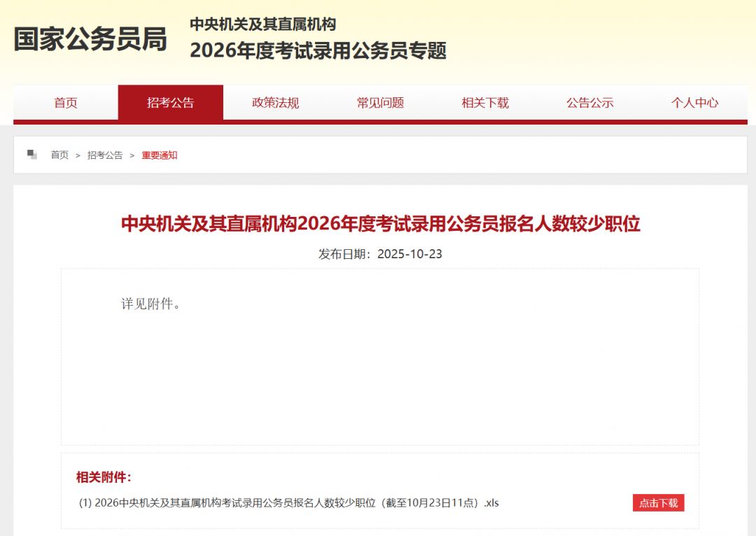The width and height of the screenshot is (756, 536).
Task: Open the 国家公务员局 site logo
Action: point(89,40)
